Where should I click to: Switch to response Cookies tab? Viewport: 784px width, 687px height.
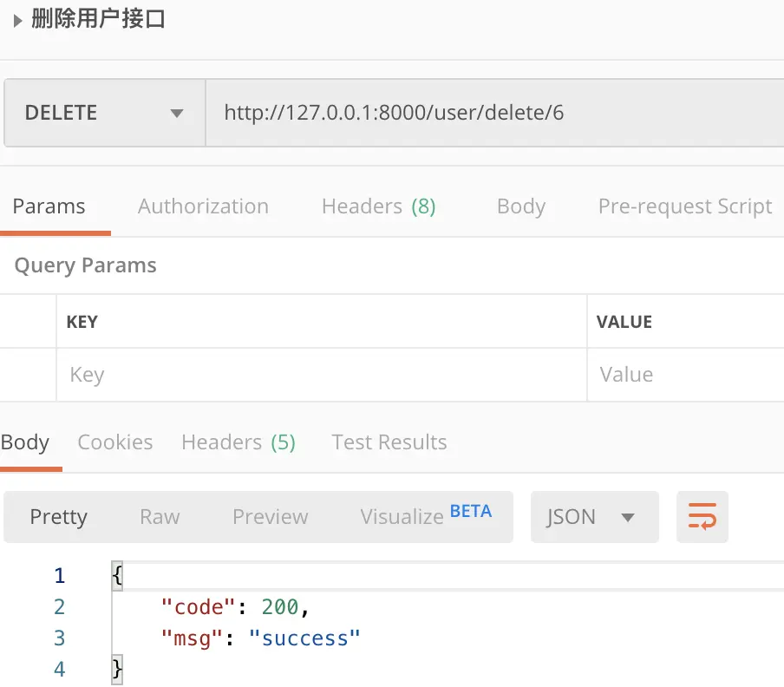coord(115,442)
